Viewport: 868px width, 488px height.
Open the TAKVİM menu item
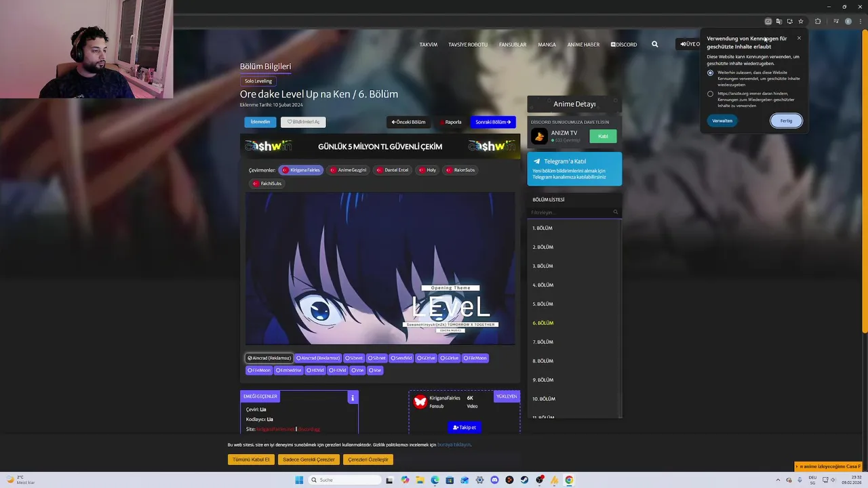coord(429,44)
